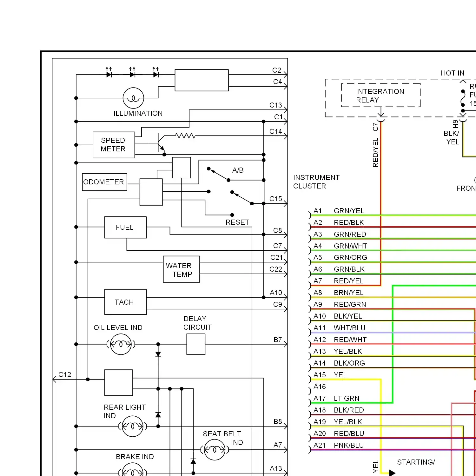Select the oil level indicator lamp symbol

[x=121, y=344]
